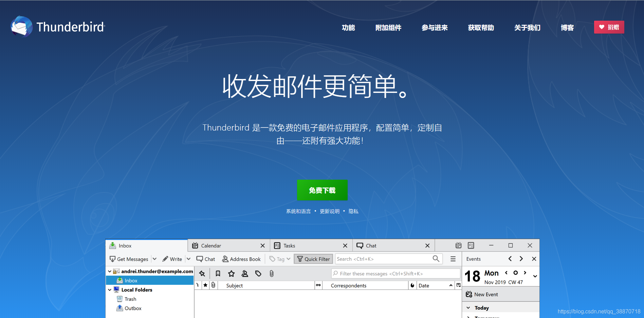Select Inbox folder in the tree
Image resolution: width=644 pixels, height=318 pixels.
[x=150, y=280]
